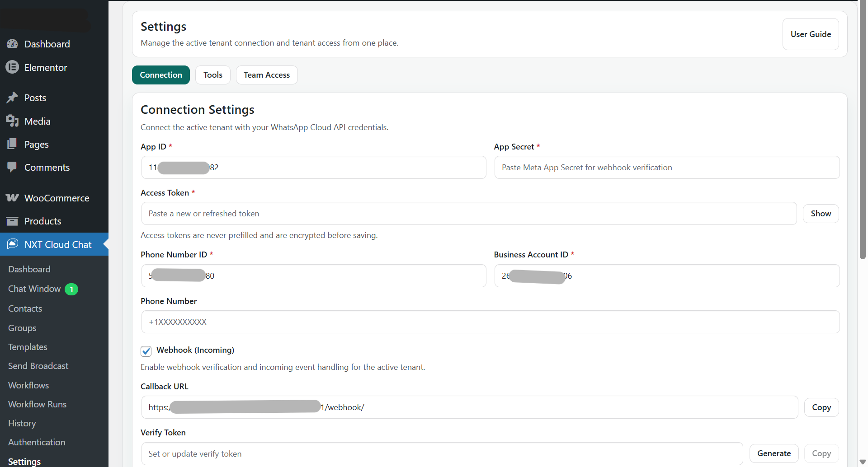The height and width of the screenshot is (467, 868).
Task: Click the NXT Cloud Chat bubble icon
Action: [12, 244]
